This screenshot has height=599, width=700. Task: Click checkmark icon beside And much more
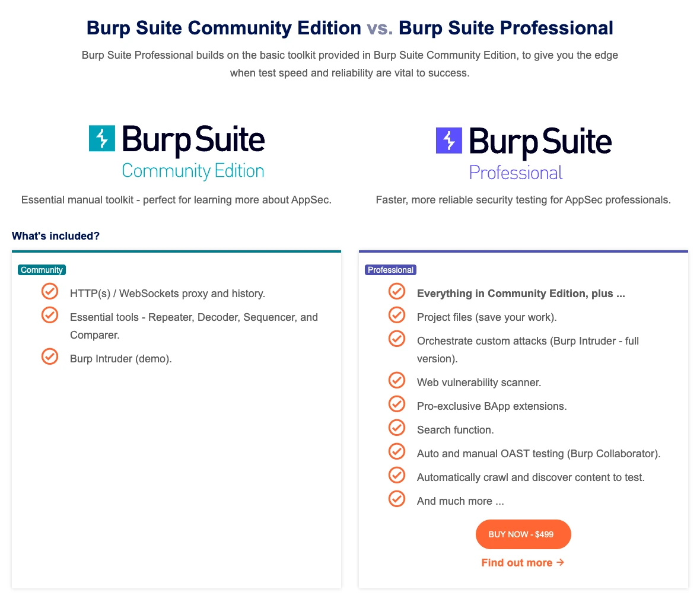click(x=397, y=499)
